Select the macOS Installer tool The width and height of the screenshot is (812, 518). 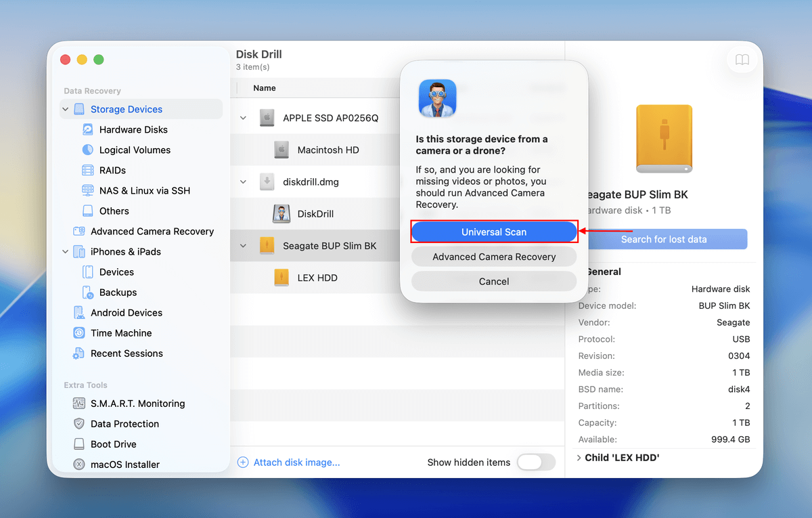124,465
